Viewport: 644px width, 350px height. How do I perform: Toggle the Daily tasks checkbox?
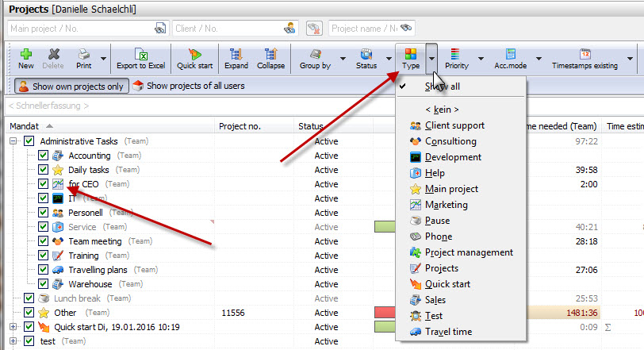pos(44,170)
